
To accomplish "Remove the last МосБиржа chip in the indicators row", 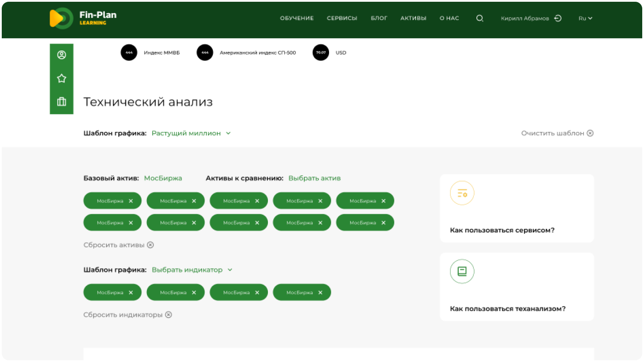I will 320,293.
